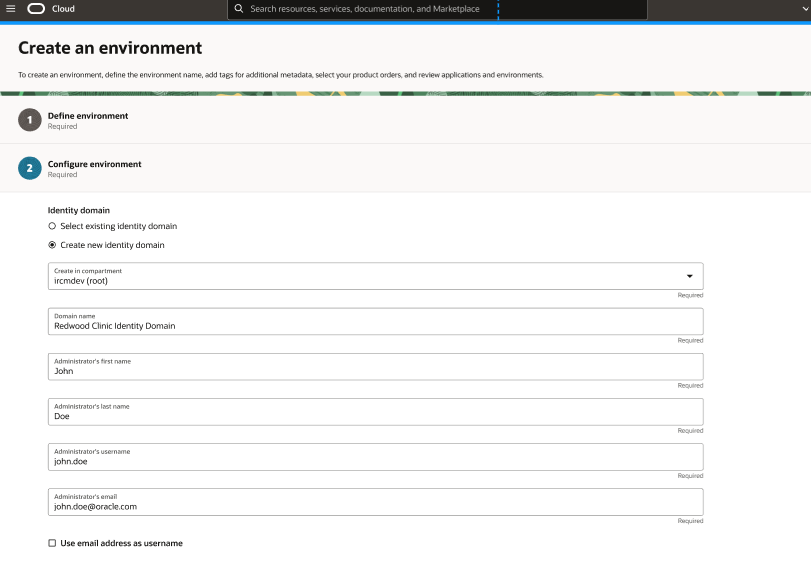Screen dimensions: 811x585
Task: Click the Identity domain section label
Action: 79,210
